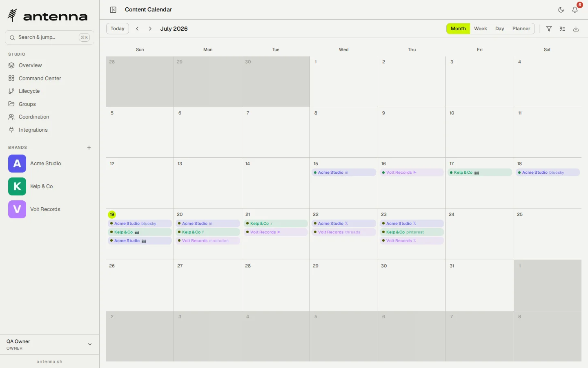Select Acme Studio brand avatar
588x368 pixels.
tap(17, 164)
